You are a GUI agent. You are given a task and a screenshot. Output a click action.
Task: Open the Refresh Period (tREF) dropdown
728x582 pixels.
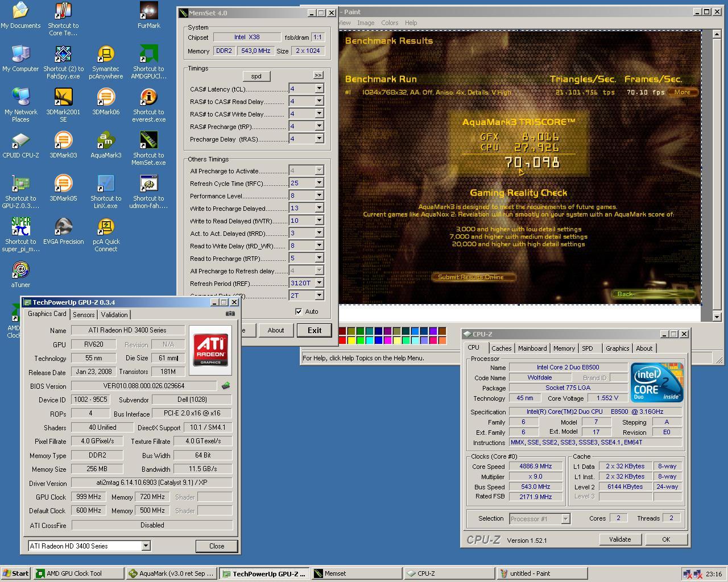click(319, 283)
